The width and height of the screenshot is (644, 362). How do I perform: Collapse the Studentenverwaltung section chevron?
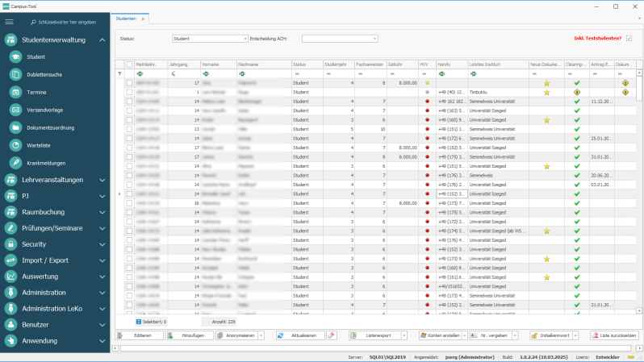click(102, 40)
